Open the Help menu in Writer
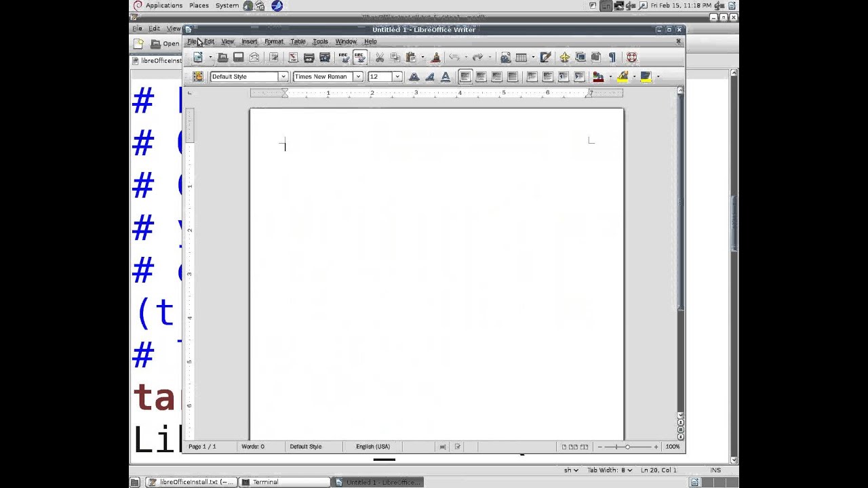The height and width of the screenshot is (488, 868). click(x=370, y=41)
